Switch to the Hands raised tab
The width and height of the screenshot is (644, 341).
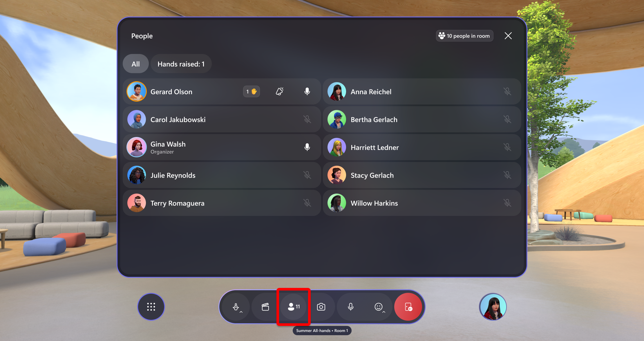coord(181,64)
